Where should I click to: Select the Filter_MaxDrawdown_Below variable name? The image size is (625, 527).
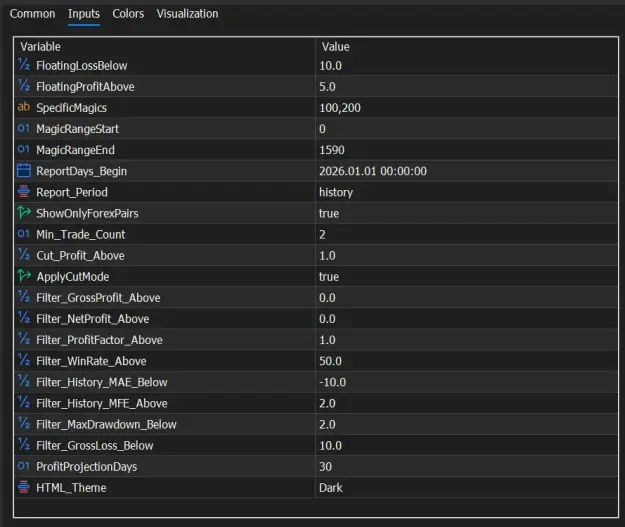click(x=106, y=425)
